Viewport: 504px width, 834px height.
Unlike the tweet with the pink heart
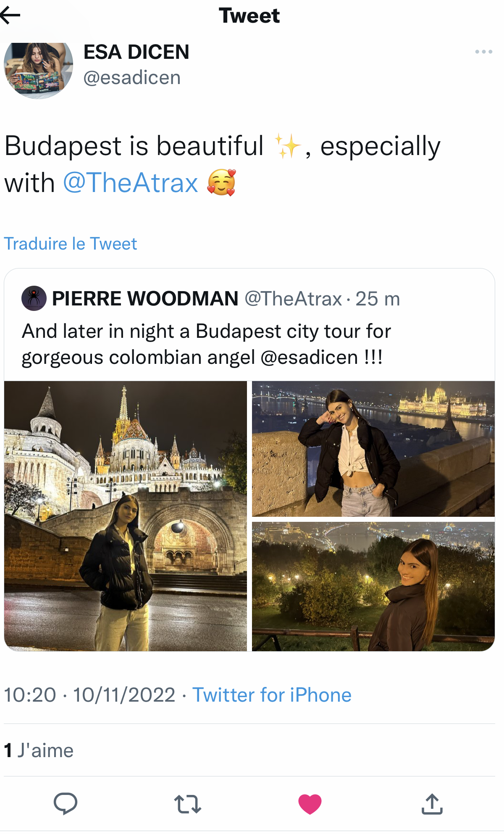point(310,804)
